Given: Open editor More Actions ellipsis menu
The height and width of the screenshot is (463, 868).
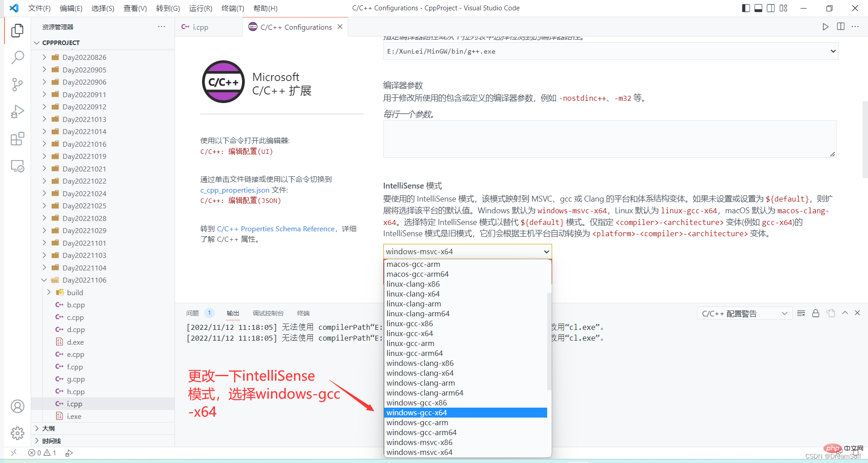Looking at the screenshot, I should (x=855, y=27).
